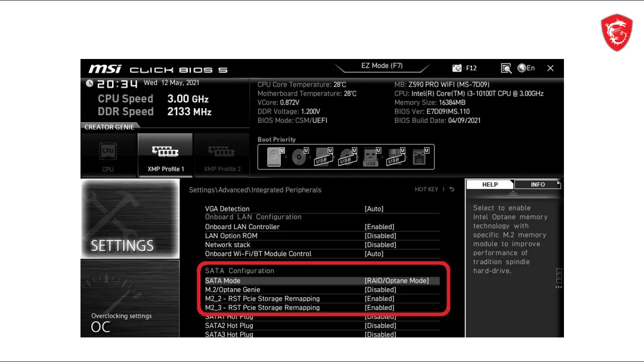644x362 pixels.
Task: Toggle SATA1 Hot Plug Disabled value
Action: pyautogui.click(x=380, y=317)
